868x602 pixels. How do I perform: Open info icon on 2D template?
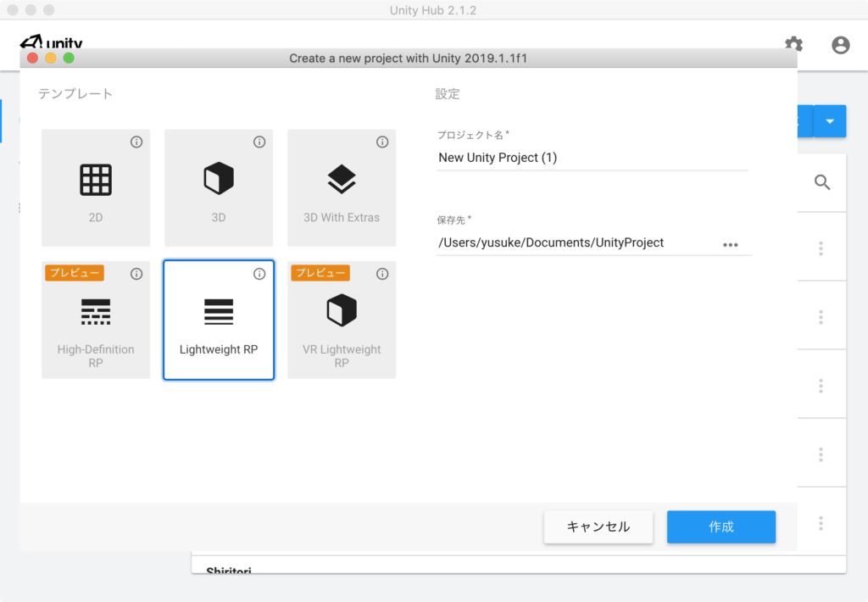tap(136, 142)
